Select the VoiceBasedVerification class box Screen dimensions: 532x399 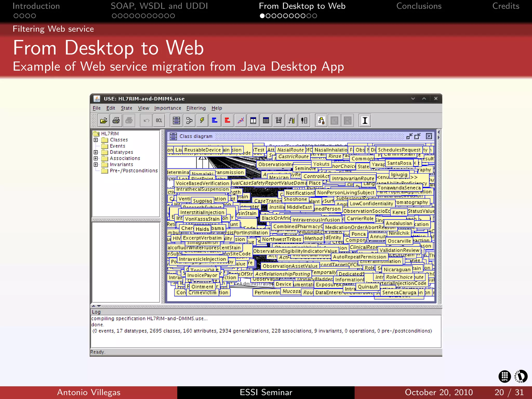click(x=202, y=183)
